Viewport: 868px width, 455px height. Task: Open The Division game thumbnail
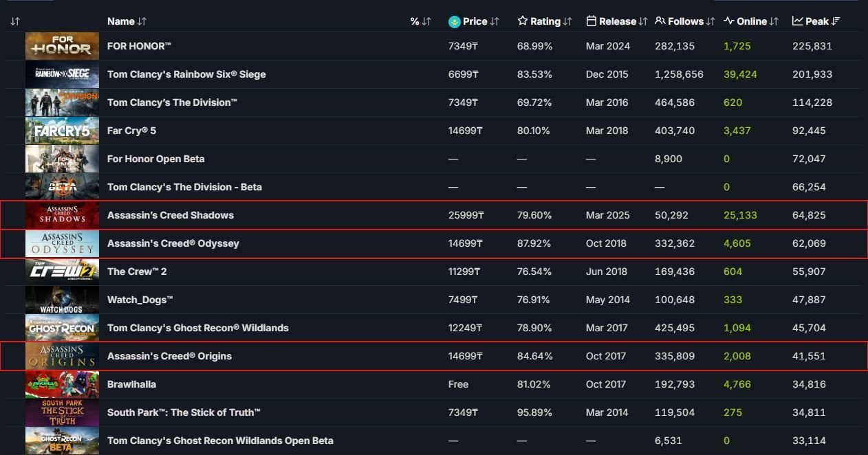62,102
